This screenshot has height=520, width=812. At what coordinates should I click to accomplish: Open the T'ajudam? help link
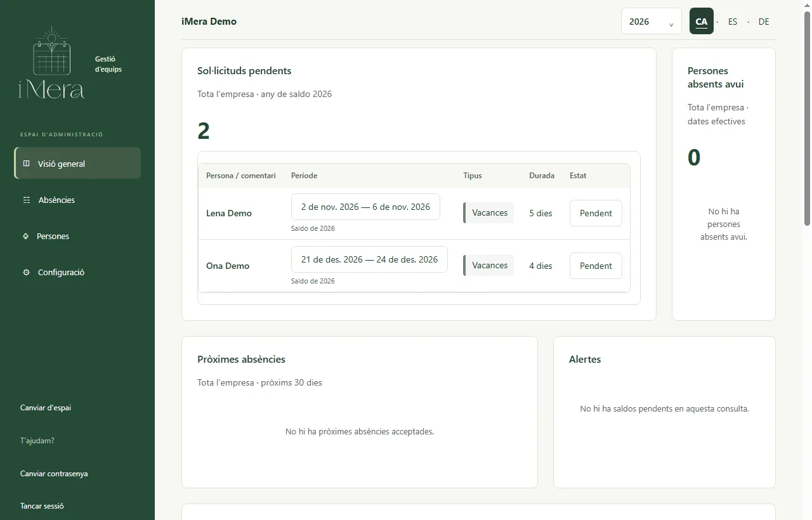click(37, 440)
